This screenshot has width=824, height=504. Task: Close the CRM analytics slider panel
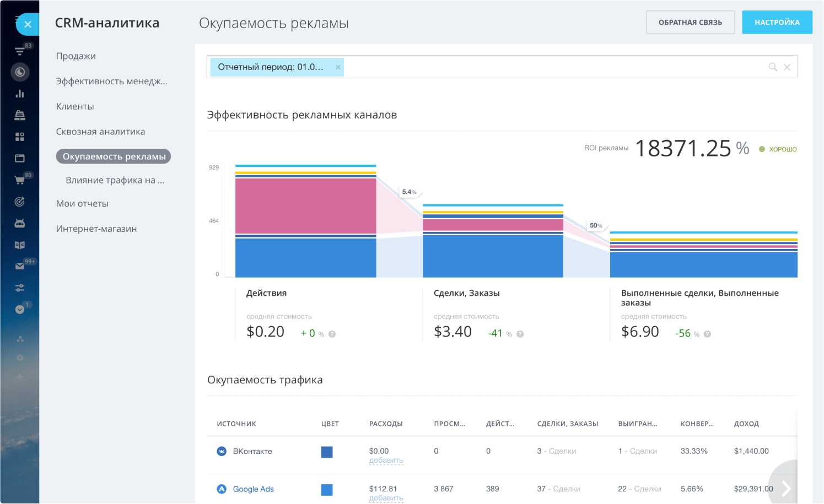pos(28,24)
